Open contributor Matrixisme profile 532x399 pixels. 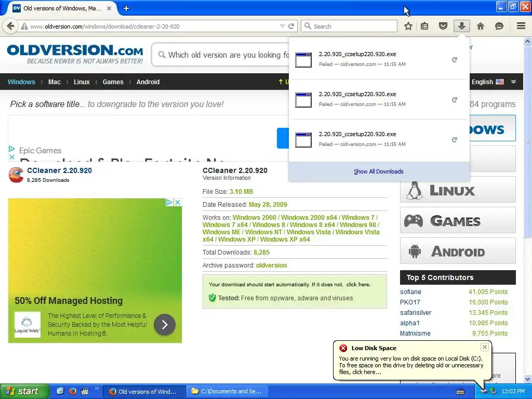(x=415, y=333)
